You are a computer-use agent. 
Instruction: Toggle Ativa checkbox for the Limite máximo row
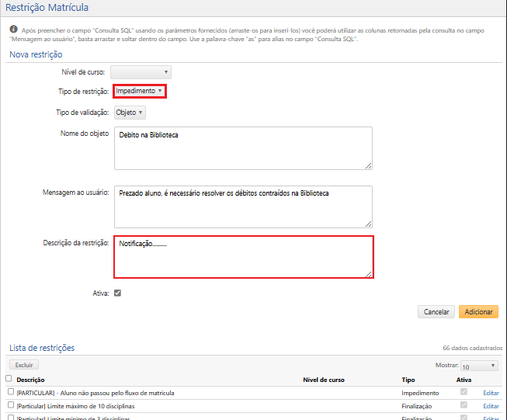464,404
